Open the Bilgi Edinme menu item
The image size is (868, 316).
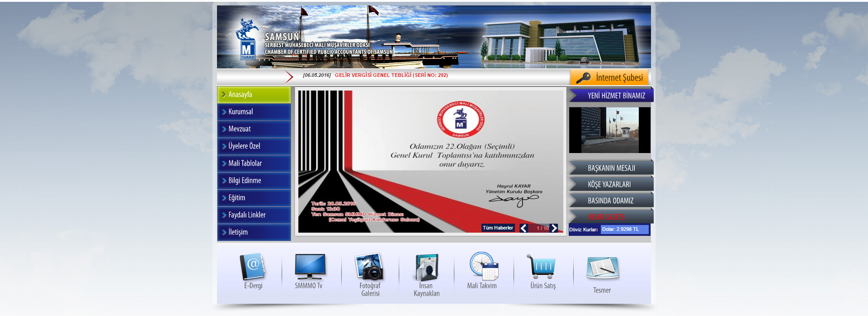point(254,181)
